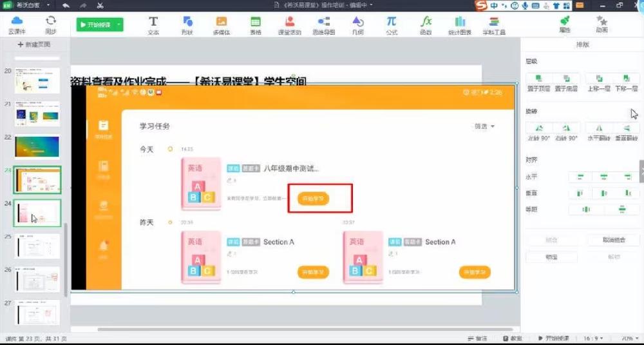Select slide 22 thumbnail
The image size is (644, 345).
[37, 147]
